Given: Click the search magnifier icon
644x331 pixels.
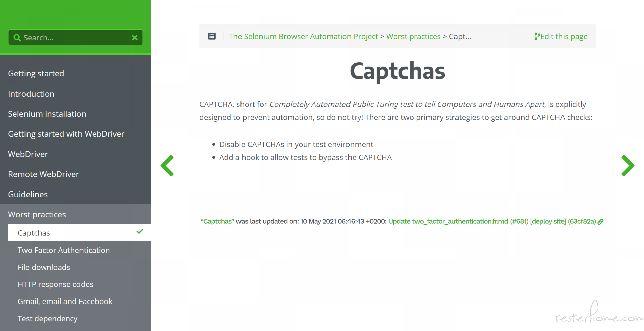Looking at the screenshot, I should 17,38.
